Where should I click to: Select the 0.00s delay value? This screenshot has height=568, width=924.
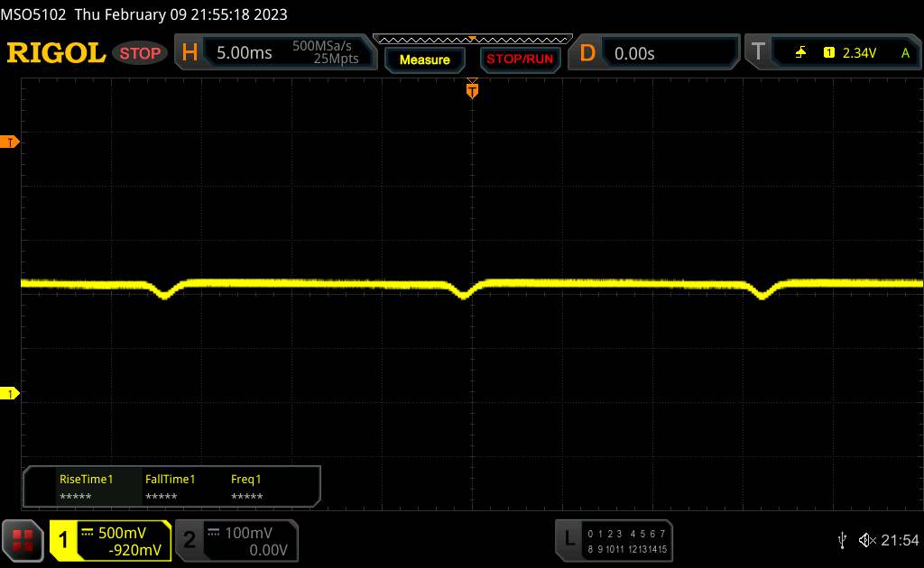click(x=634, y=53)
